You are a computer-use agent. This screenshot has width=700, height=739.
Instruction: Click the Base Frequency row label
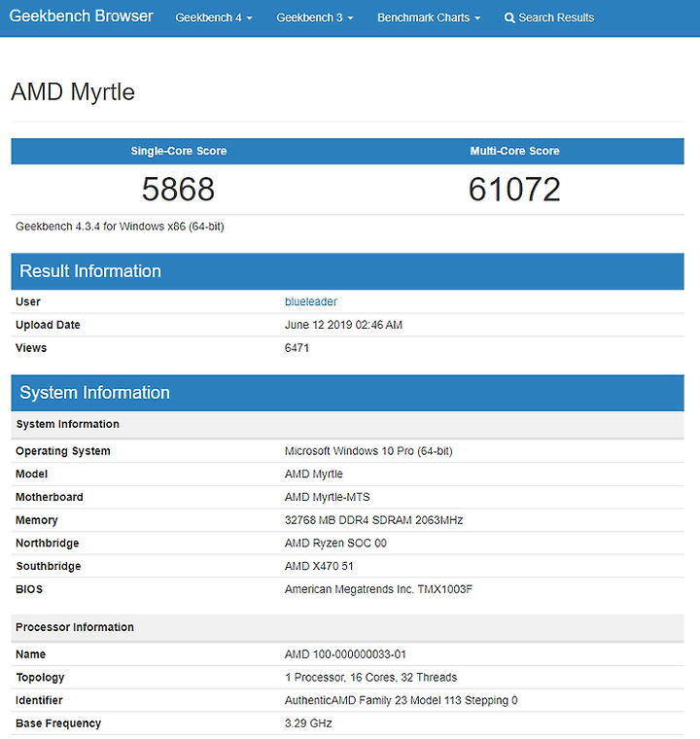pyautogui.click(x=58, y=723)
